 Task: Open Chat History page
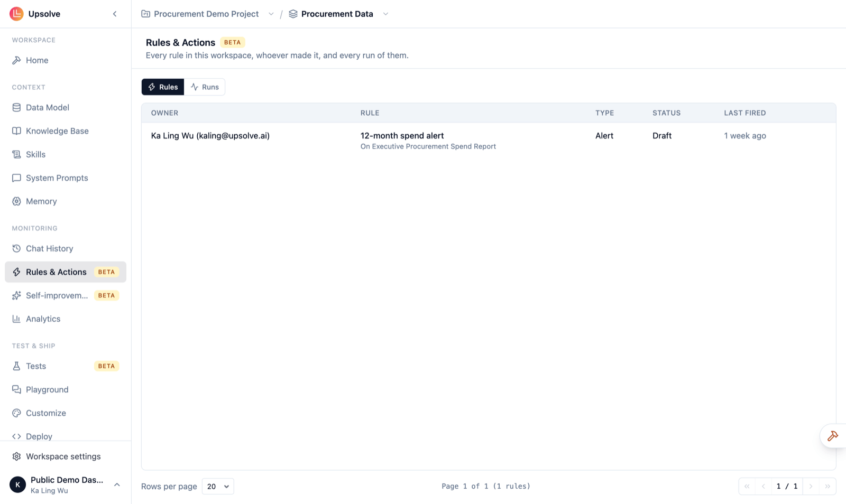coord(66,248)
